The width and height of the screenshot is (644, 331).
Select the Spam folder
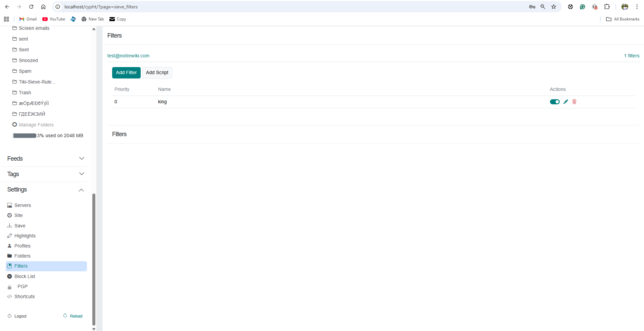[x=25, y=71]
